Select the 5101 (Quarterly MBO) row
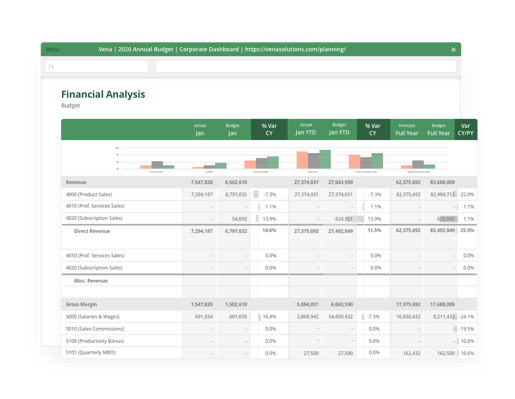Viewport: 515px width, 399px height. click(x=269, y=353)
